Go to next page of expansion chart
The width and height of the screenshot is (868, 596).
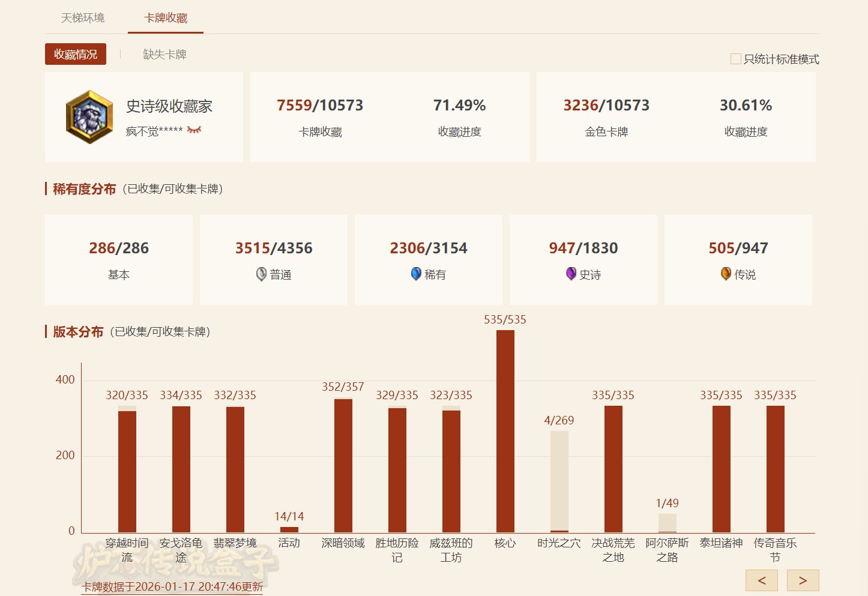pyautogui.click(x=803, y=580)
